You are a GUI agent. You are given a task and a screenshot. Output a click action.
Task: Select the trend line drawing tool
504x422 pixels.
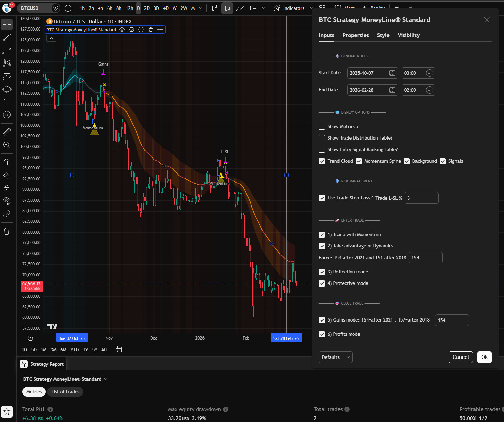pos(7,37)
